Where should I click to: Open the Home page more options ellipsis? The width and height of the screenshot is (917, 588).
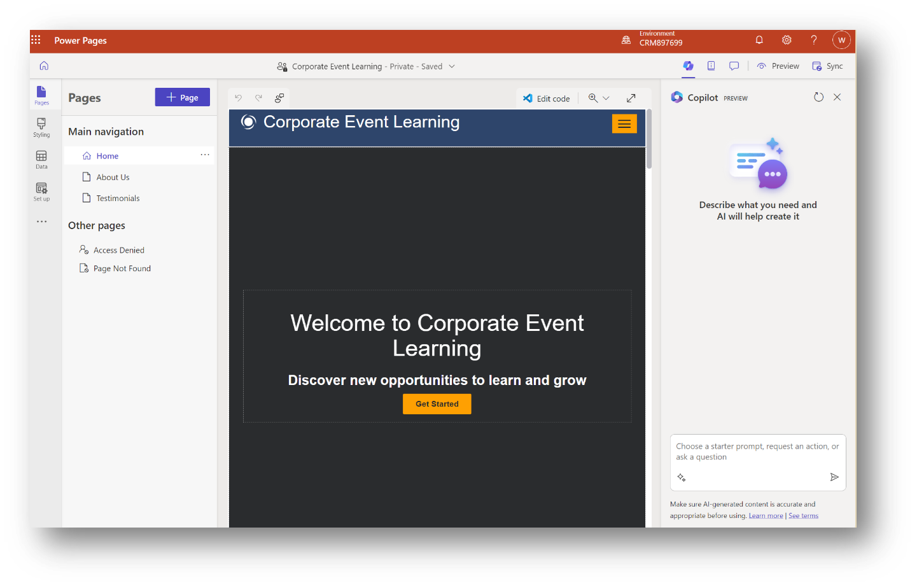click(x=205, y=155)
